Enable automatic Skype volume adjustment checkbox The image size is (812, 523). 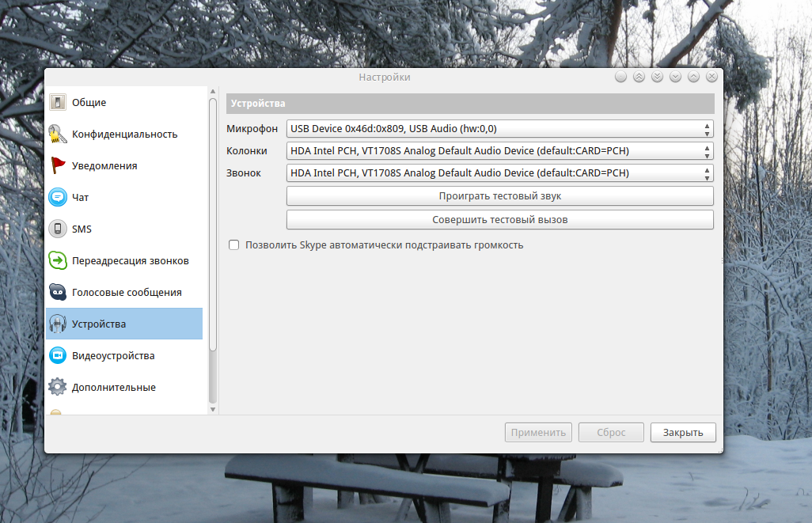pyautogui.click(x=234, y=245)
